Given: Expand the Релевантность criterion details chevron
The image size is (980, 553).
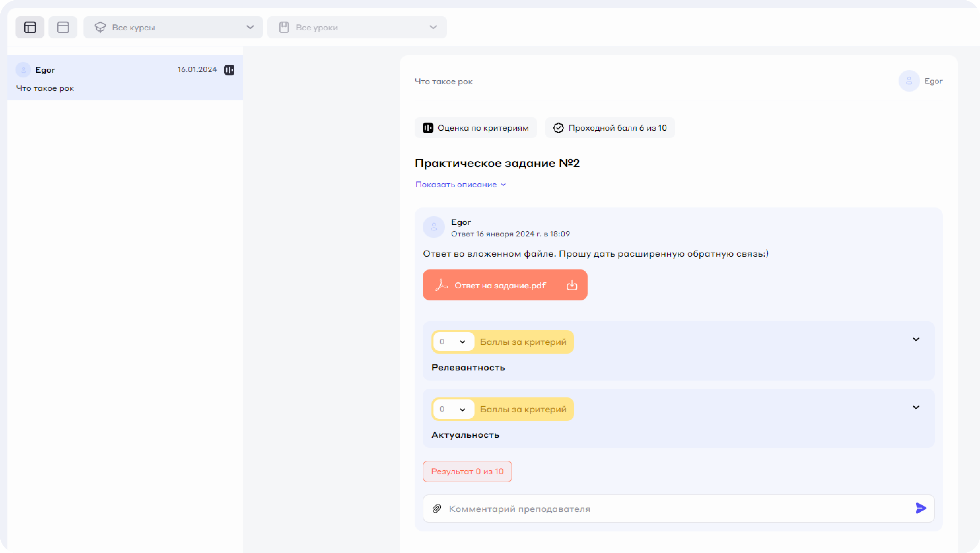Looking at the screenshot, I should (x=916, y=339).
